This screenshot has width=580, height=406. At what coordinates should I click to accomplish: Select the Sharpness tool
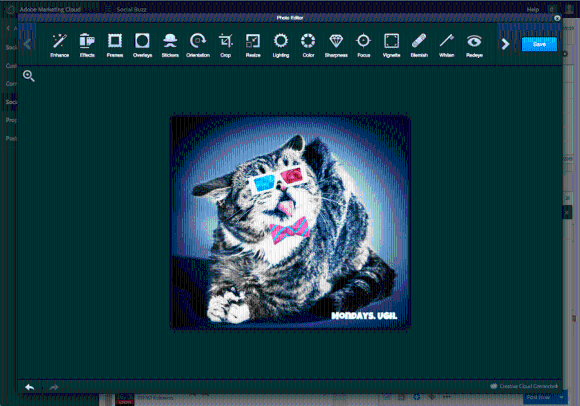(x=336, y=45)
